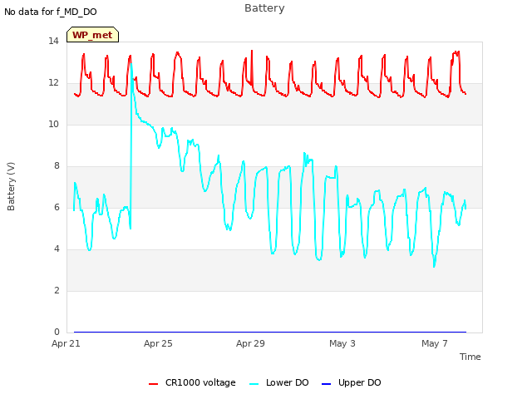Click the cyan Lower DO legend swatch
This screenshot has width=532, height=399.
click(254, 384)
